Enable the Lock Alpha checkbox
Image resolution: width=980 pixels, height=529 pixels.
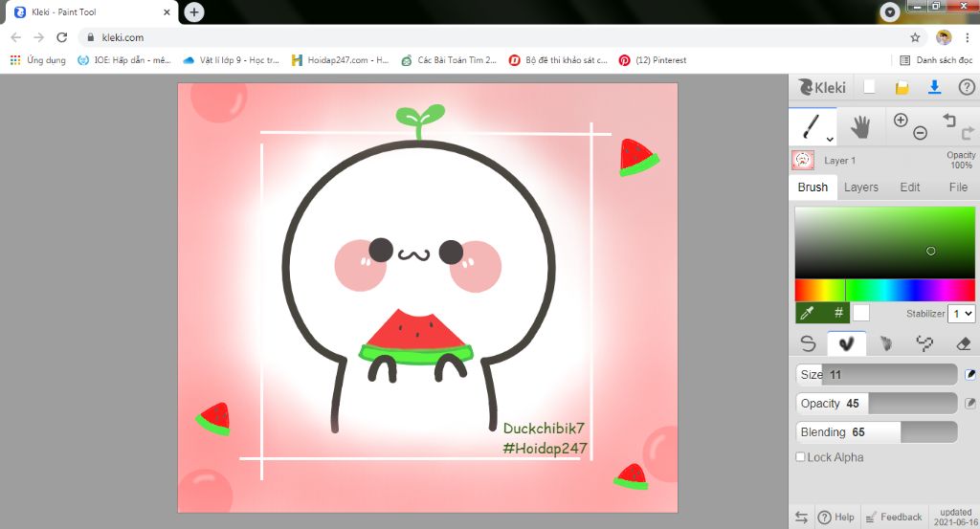[x=800, y=457]
